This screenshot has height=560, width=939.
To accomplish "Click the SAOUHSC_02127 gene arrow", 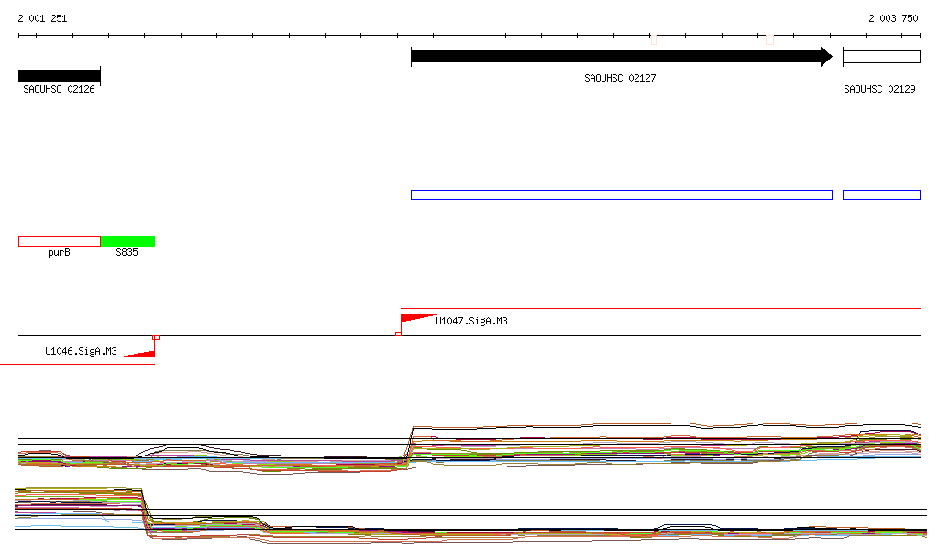I will click(x=622, y=57).
